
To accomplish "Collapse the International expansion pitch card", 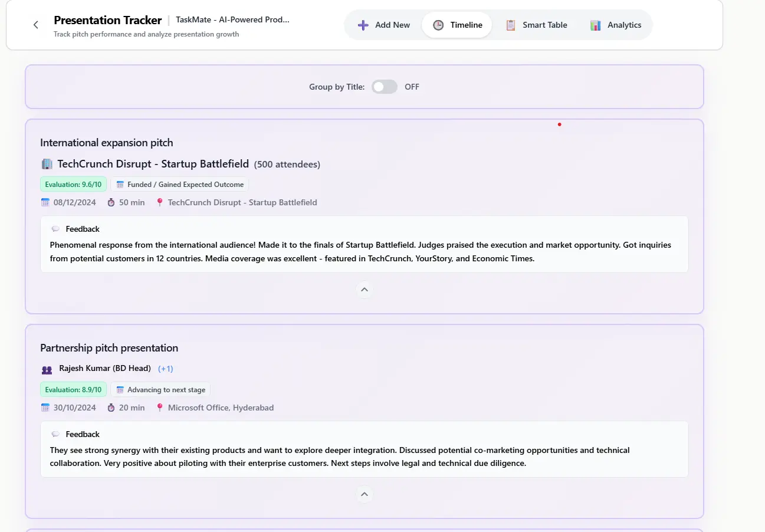I will (365, 290).
